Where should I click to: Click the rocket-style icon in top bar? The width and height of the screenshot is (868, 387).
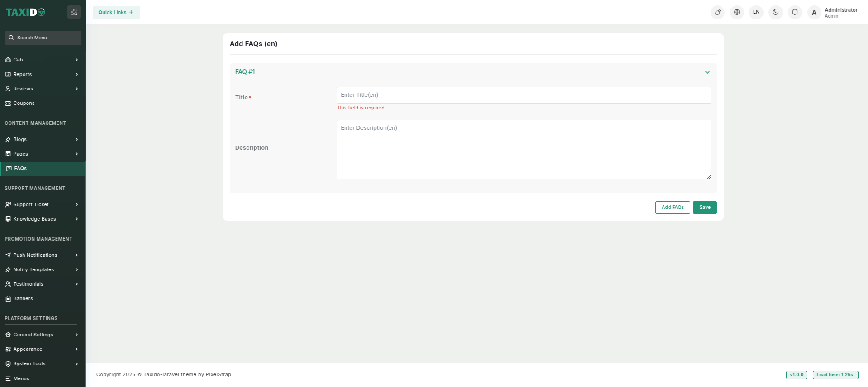click(x=717, y=12)
